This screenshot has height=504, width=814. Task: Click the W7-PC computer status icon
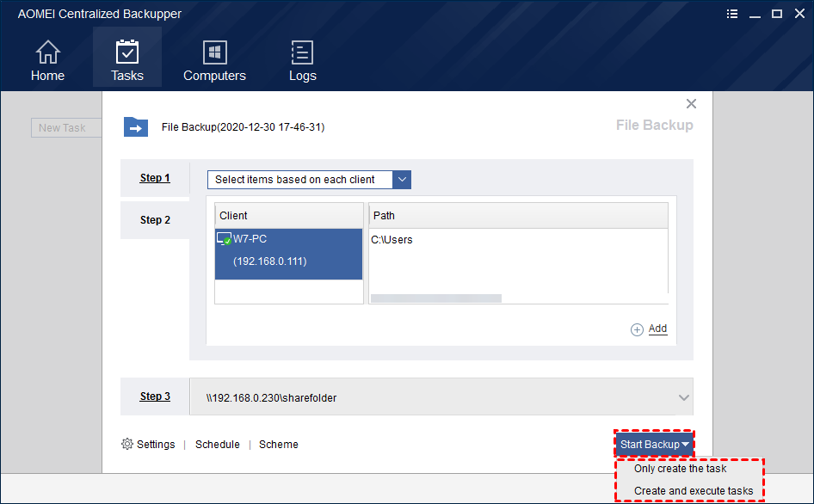(224, 239)
